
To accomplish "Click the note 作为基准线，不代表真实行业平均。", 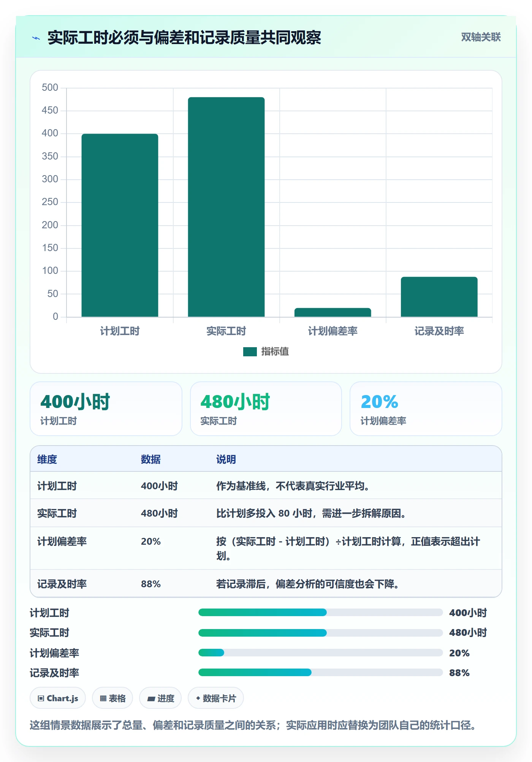I will [293, 486].
